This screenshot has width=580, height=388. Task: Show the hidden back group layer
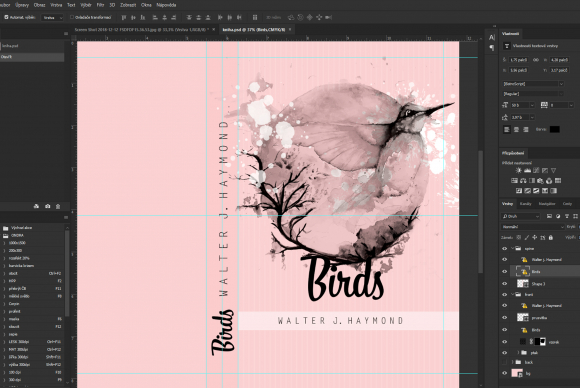coord(504,362)
